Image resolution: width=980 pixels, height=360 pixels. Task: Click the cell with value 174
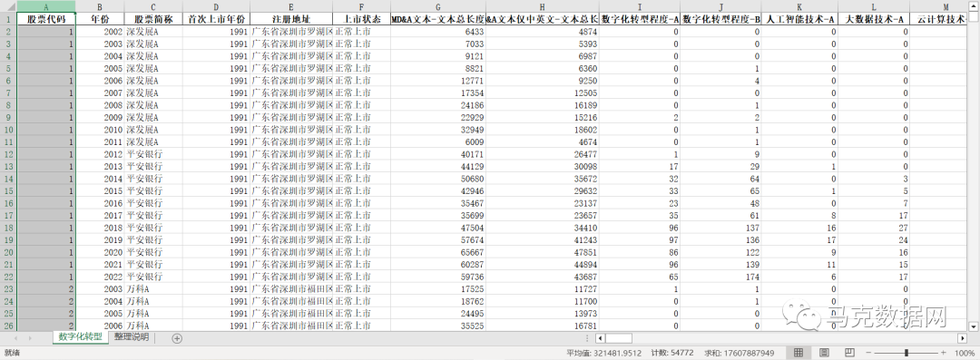pos(720,277)
